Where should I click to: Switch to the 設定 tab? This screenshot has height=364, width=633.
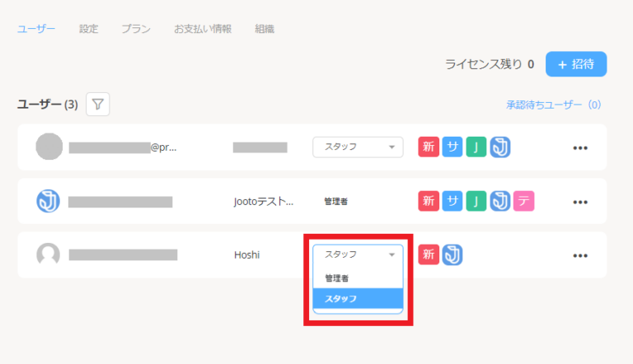click(88, 29)
